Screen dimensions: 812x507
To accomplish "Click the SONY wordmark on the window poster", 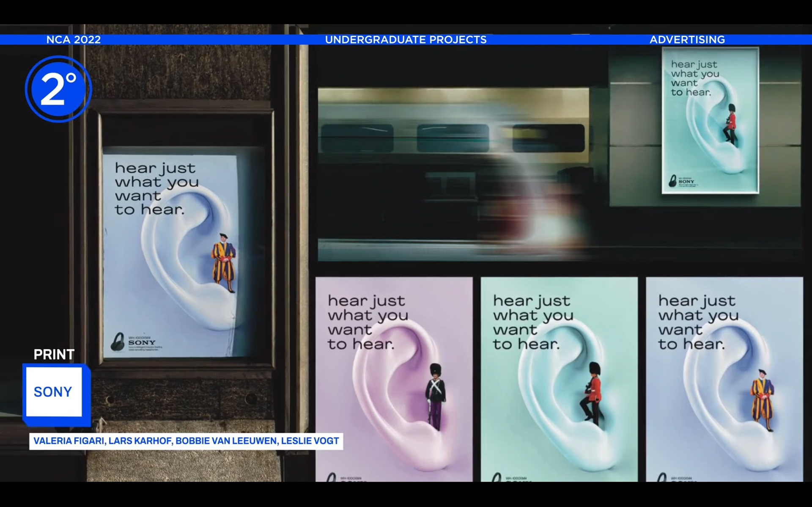I will click(x=142, y=342).
